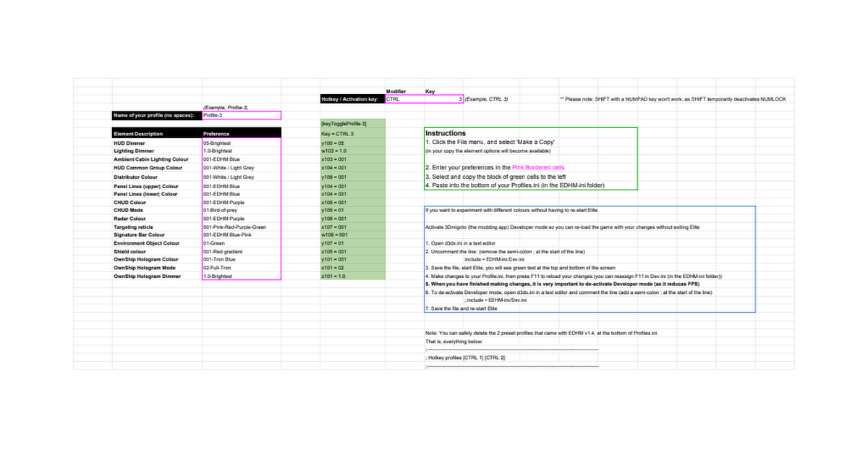Open the CHUD Mode '01-Bird-of-prey' cell
The height and width of the screenshot is (456, 868).
tap(242, 211)
